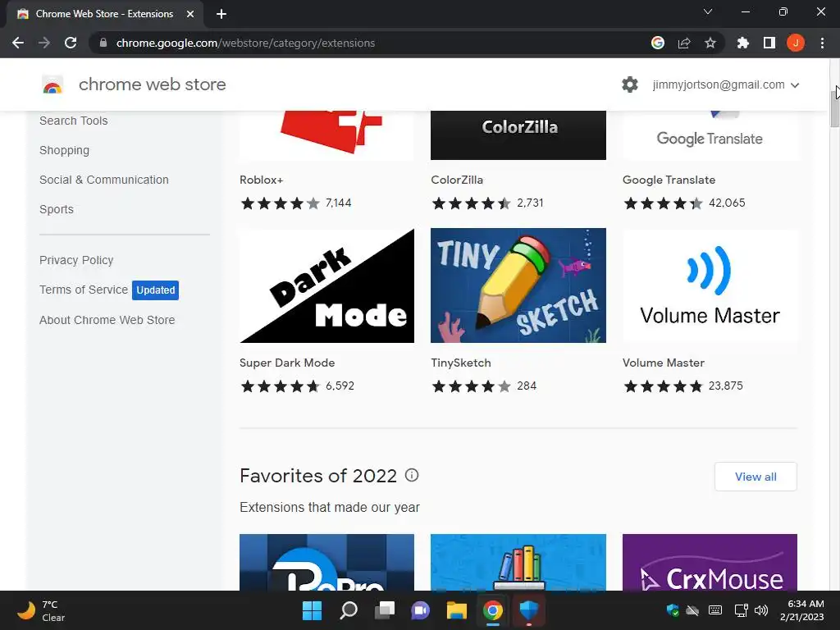Open Super Dark Mode extension image
Viewport: 840px width, 630px height.
click(x=326, y=285)
